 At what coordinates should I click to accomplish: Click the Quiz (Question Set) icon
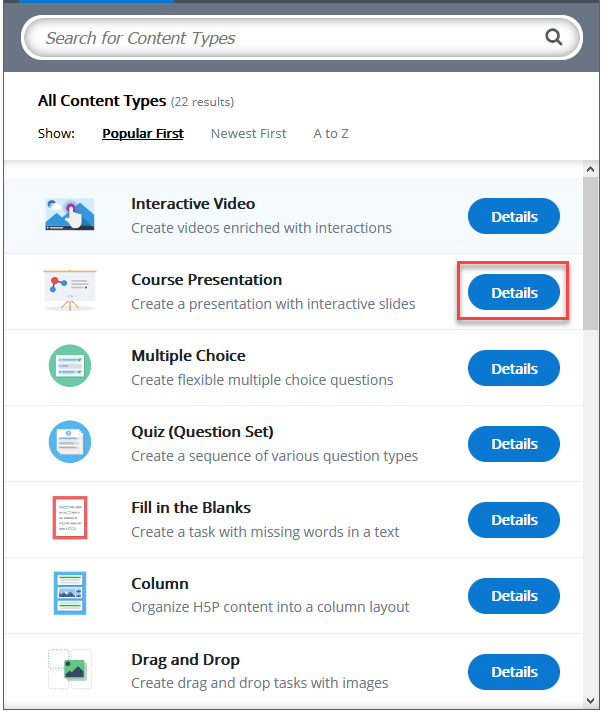[70, 443]
